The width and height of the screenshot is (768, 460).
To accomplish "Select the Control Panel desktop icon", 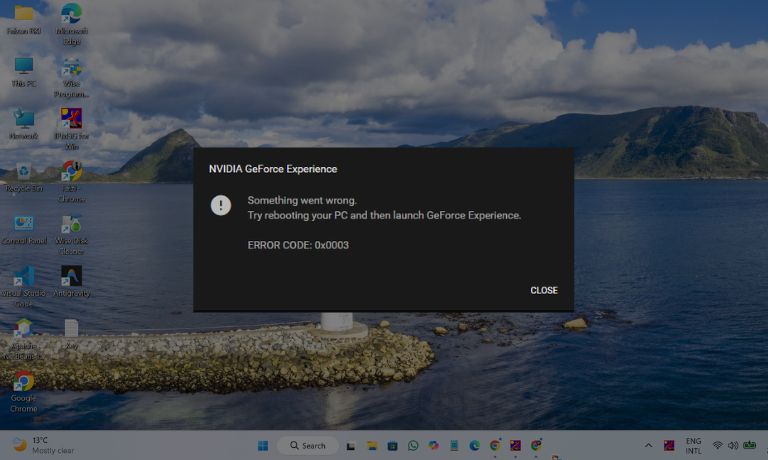I will 24,229.
